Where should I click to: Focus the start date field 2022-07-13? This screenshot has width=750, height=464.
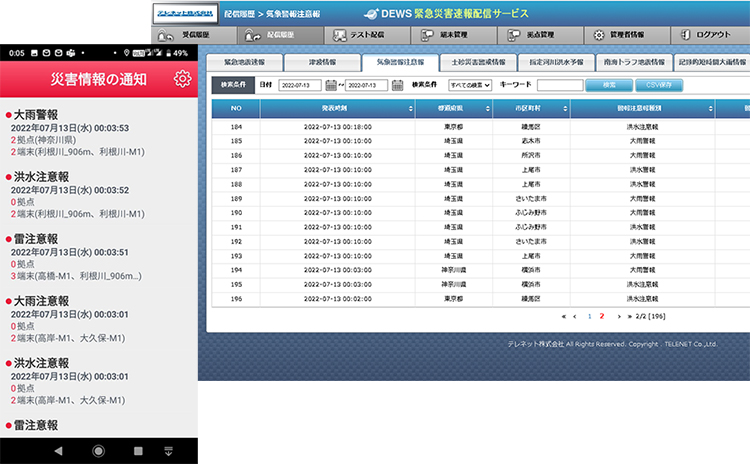click(300, 85)
